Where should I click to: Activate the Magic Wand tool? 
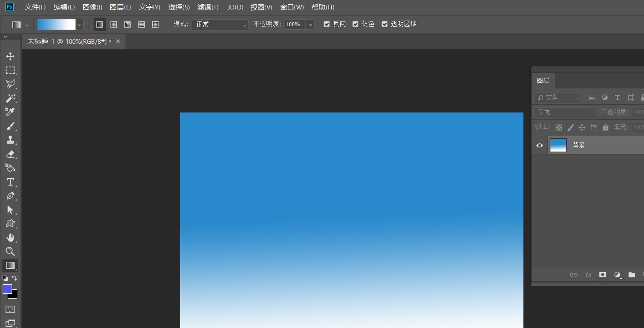tap(11, 98)
